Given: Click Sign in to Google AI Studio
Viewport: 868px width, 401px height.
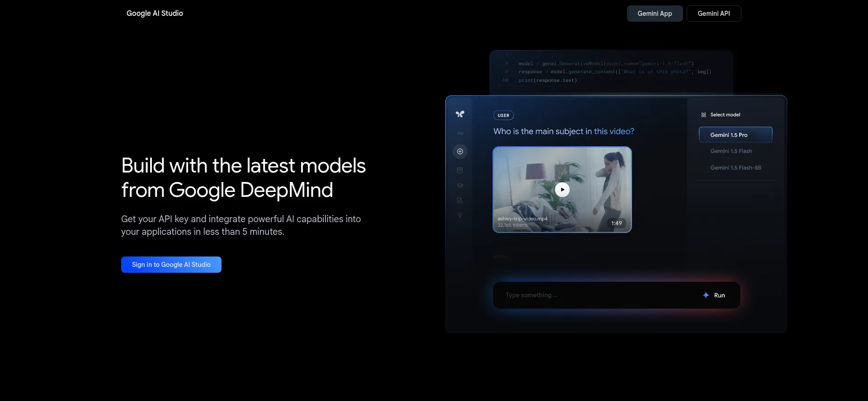Looking at the screenshot, I should point(171,265).
